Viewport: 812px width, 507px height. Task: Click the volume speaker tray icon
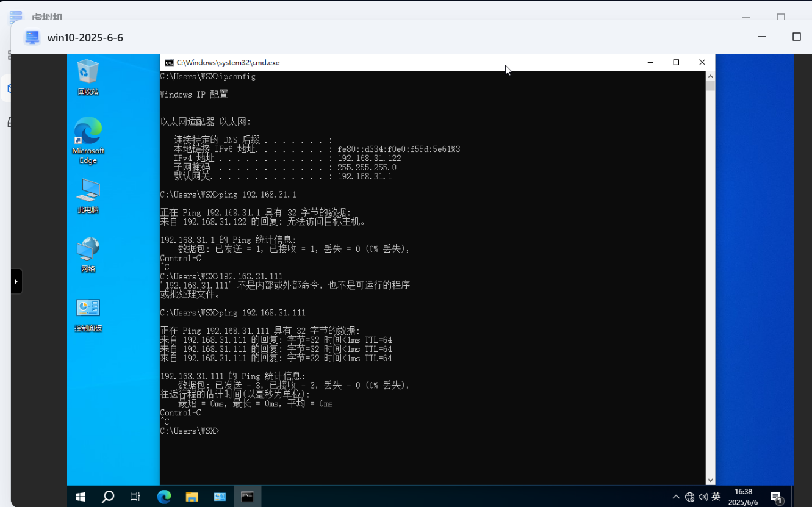click(x=703, y=497)
